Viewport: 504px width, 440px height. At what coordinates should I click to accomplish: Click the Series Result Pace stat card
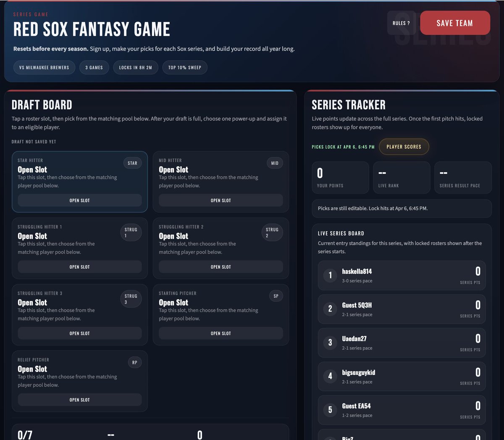[463, 178]
